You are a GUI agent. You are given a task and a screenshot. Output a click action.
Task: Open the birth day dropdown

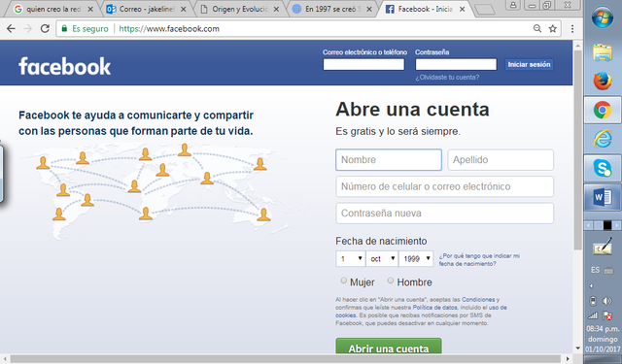[x=351, y=258]
